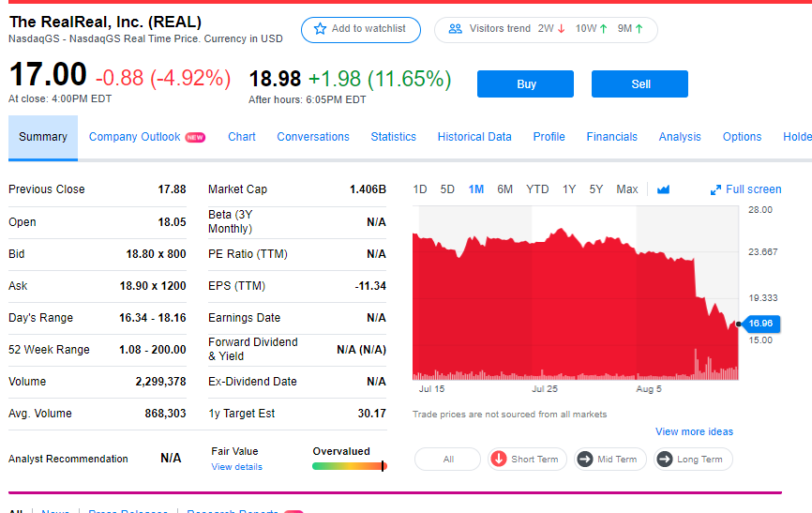This screenshot has height=513, width=812.
Task: Open the Options tab
Action: pyautogui.click(x=742, y=137)
